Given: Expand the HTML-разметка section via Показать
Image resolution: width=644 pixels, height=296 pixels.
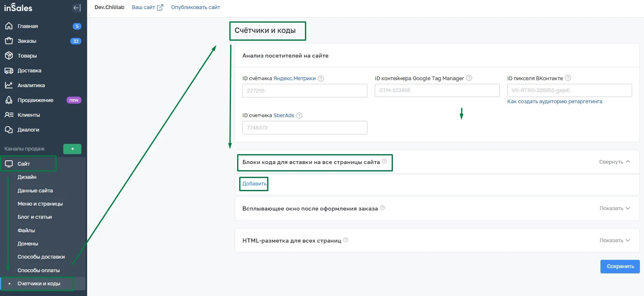Looking at the screenshot, I should [x=614, y=240].
